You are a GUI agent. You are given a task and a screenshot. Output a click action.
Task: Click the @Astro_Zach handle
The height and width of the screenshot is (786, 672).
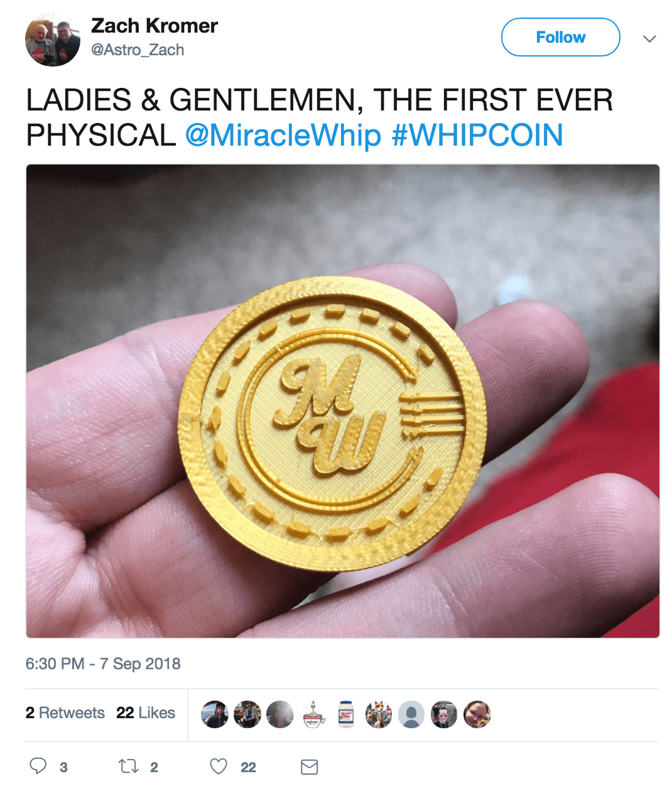coord(138,50)
